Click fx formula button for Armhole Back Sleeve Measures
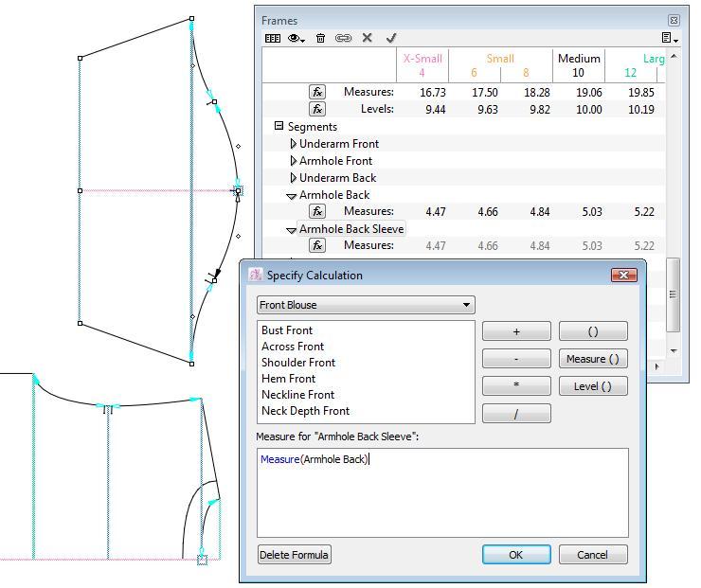This screenshot has height=588, width=701. tap(317, 245)
